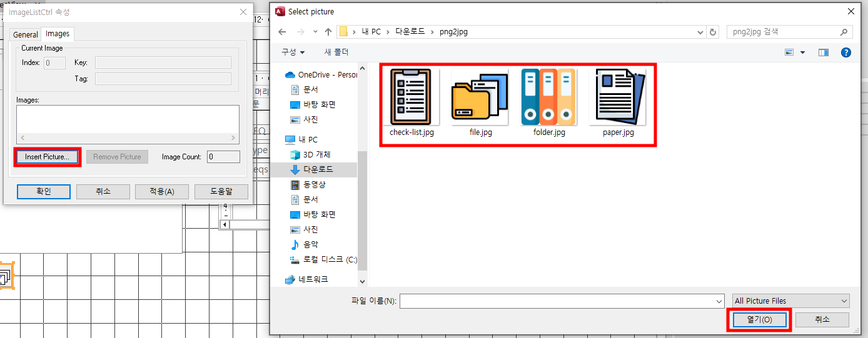Click the Insert Picture button
868x338 pixels.
[x=48, y=157]
